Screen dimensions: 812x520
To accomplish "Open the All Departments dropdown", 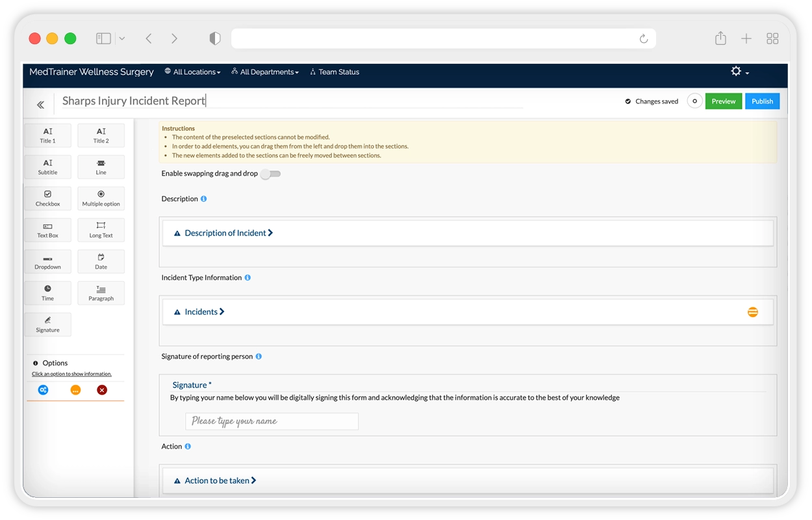I will (x=265, y=72).
